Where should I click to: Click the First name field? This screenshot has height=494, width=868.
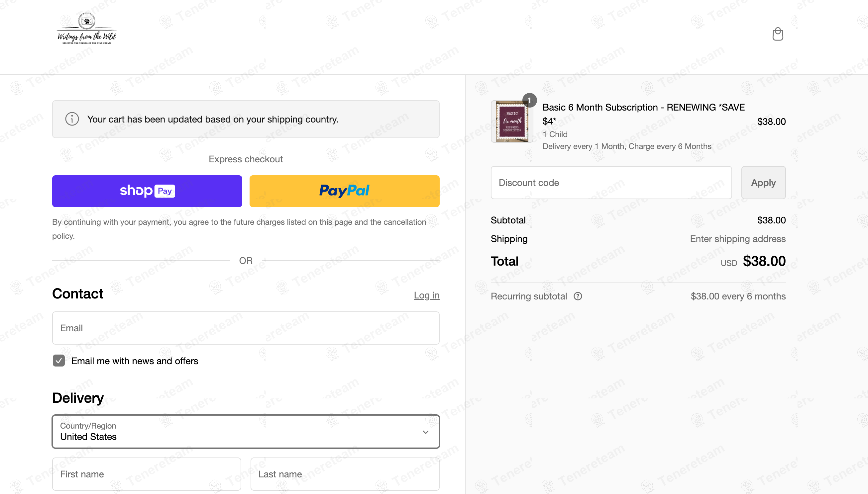pyautogui.click(x=146, y=474)
